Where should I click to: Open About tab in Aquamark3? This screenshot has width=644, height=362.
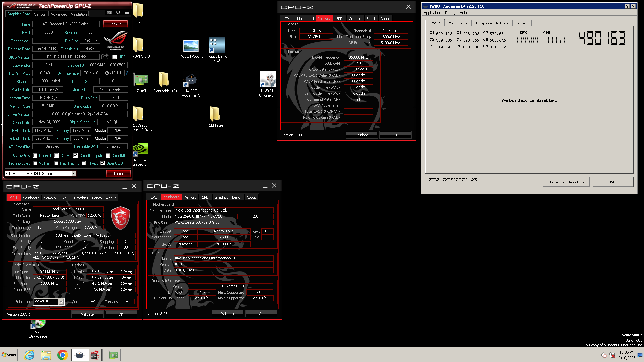pos(522,23)
